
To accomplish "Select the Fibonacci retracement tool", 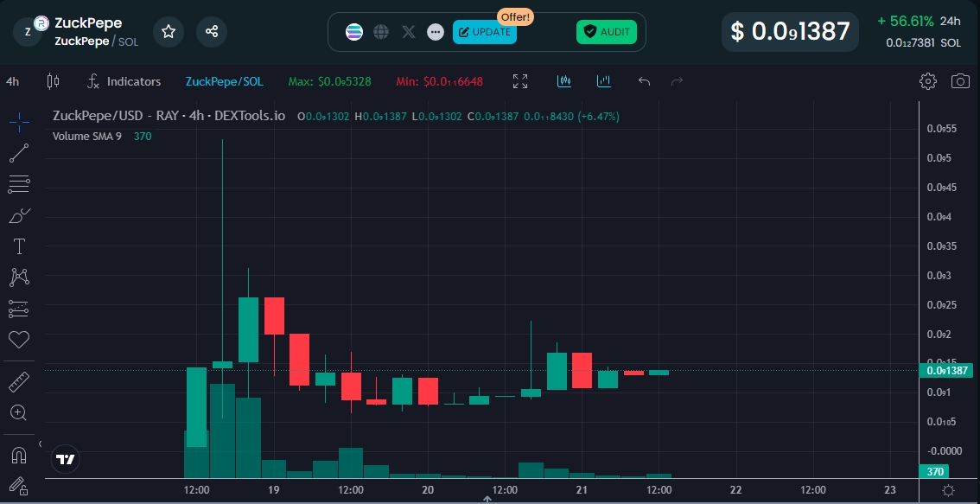I will tap(19, 184).
